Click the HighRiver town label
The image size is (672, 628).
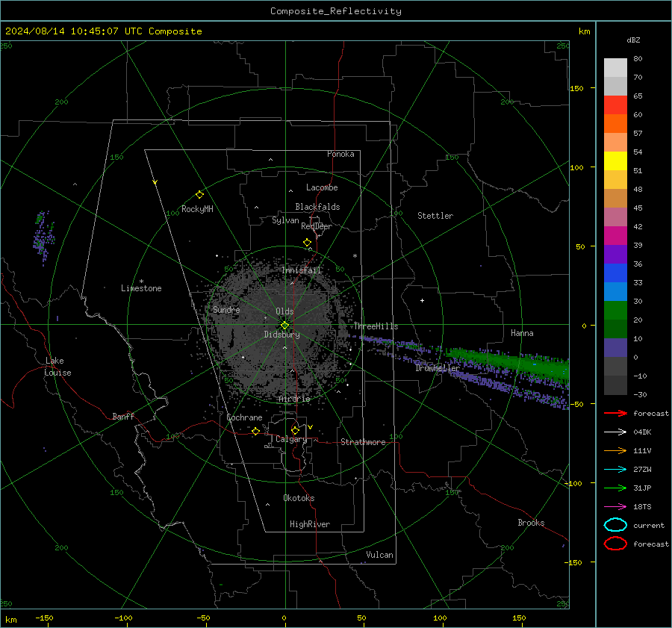(x=310, y=524)
